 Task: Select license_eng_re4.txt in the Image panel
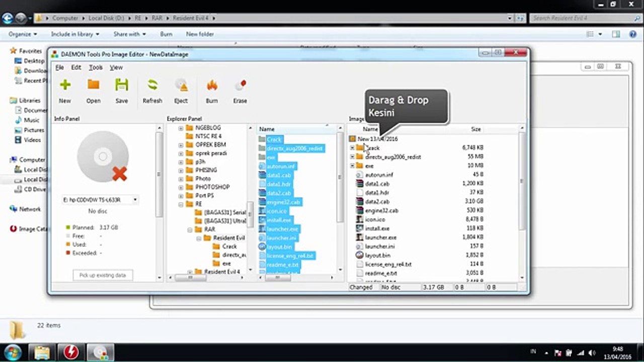coord(388,264)
